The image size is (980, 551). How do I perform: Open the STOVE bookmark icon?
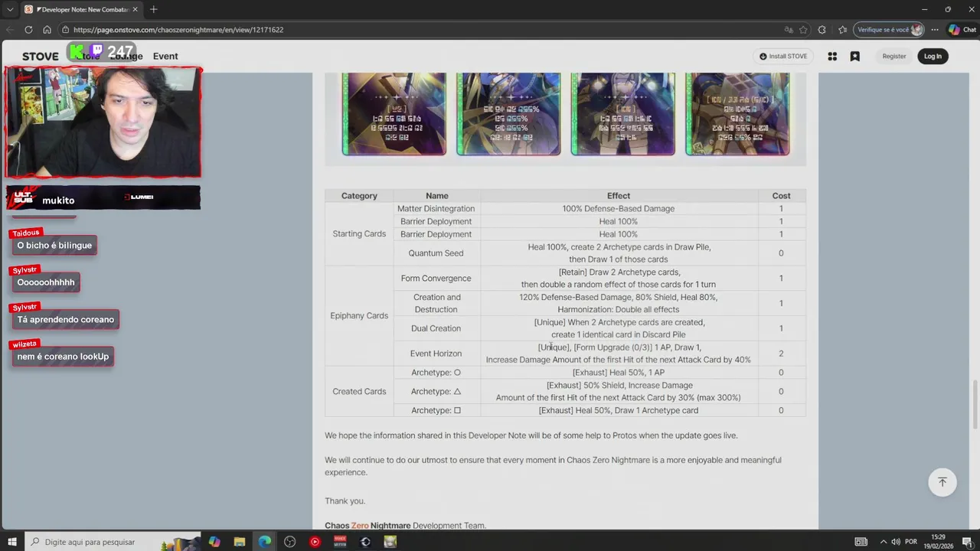click(855, 56)
